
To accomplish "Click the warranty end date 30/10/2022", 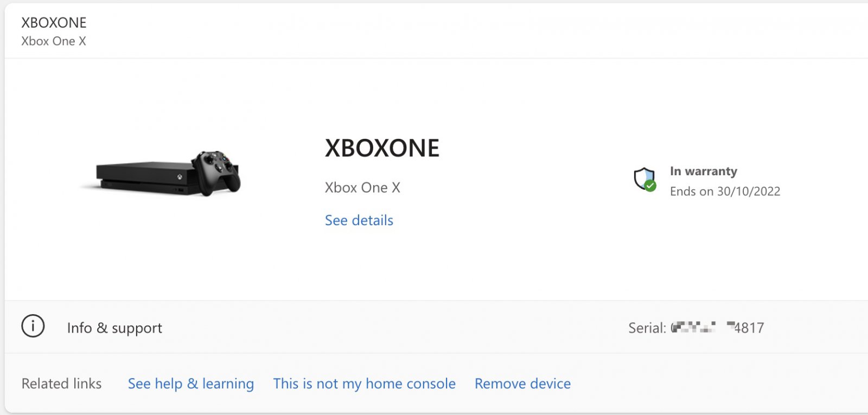I will pos(749,191).
